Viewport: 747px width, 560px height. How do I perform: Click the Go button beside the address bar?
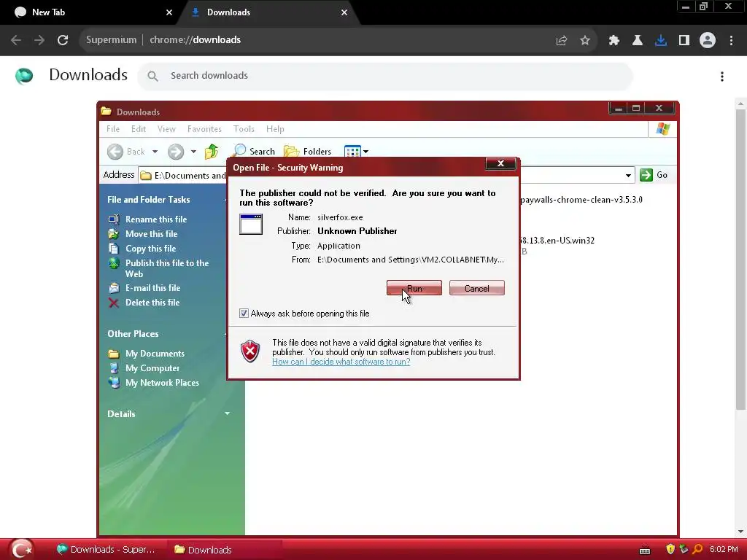coord(654,175)
